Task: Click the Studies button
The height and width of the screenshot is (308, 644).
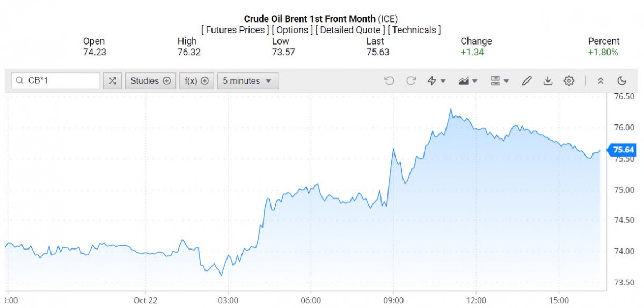Action: coord(150,81)
